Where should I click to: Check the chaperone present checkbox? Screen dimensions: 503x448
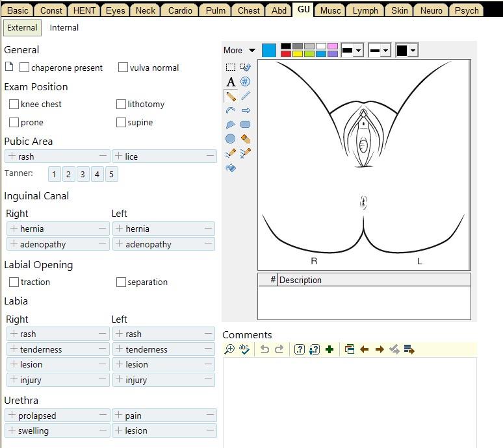[25, 68]
